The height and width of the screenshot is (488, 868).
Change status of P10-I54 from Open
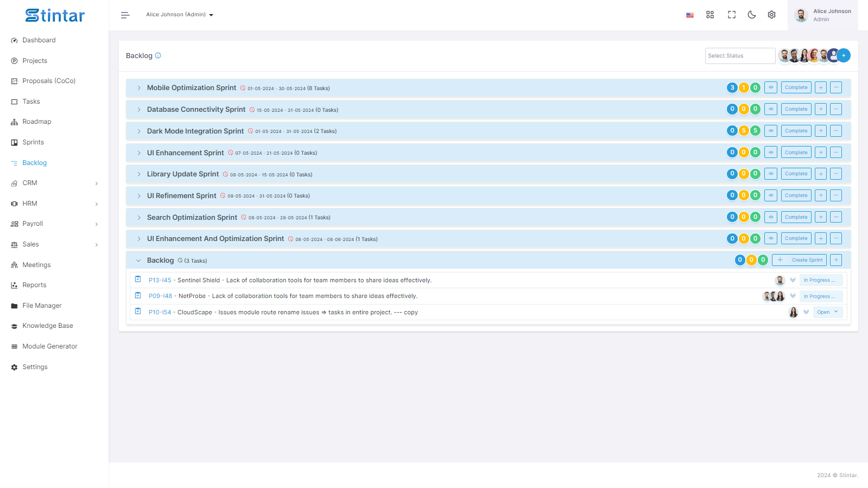(828, 312)
